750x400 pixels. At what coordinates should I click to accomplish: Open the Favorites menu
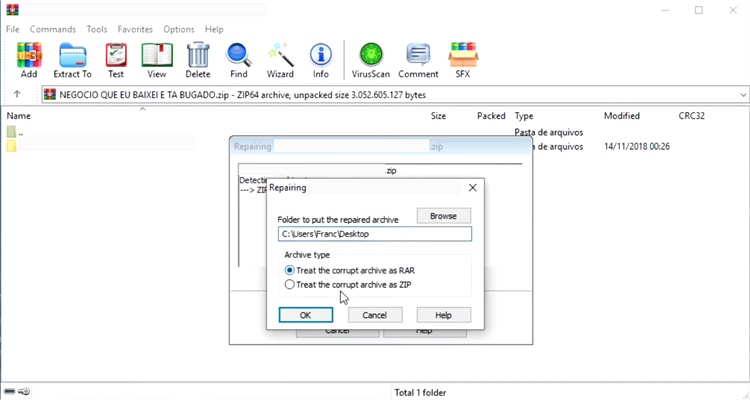click(135, 29)
